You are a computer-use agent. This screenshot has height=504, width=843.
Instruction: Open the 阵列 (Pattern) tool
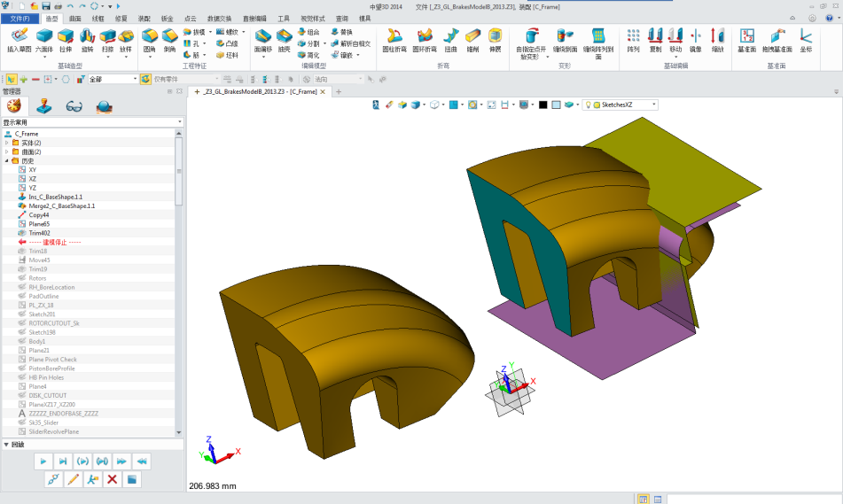coord(634,39)
